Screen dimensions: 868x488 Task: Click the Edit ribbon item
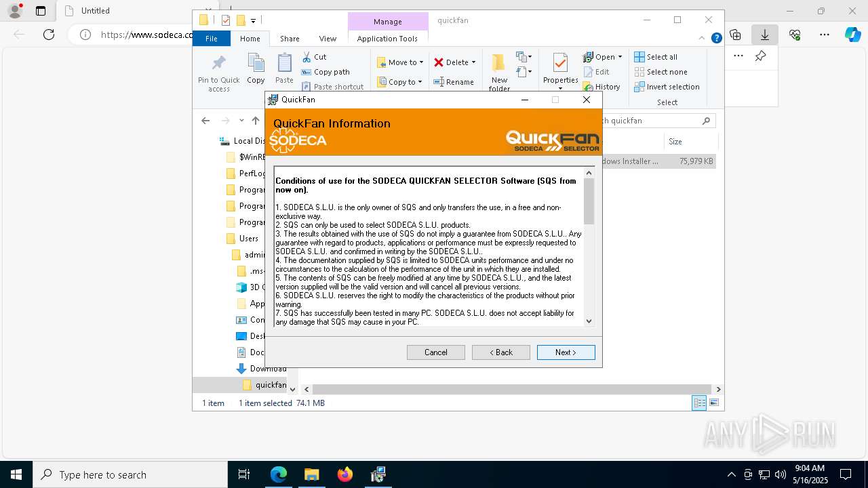(596, 72)
